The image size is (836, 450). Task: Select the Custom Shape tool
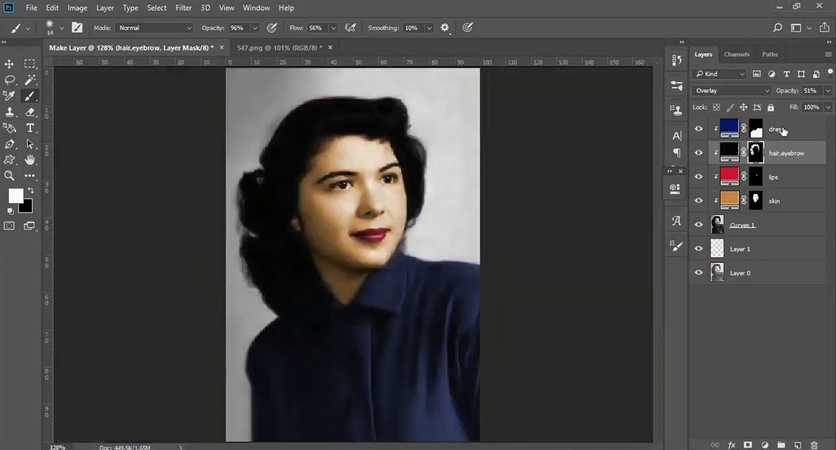(9, 159)
